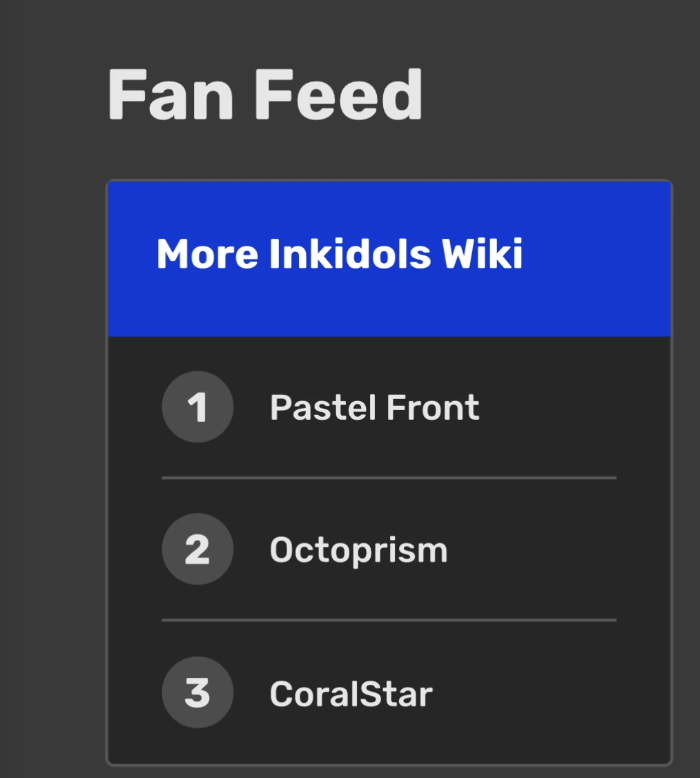Image resolution: width=700 pixels, height=778 pixels.
Task: Click the bottom rank circle in the widget
Action: pyautogui.click(x=197, y=692)
